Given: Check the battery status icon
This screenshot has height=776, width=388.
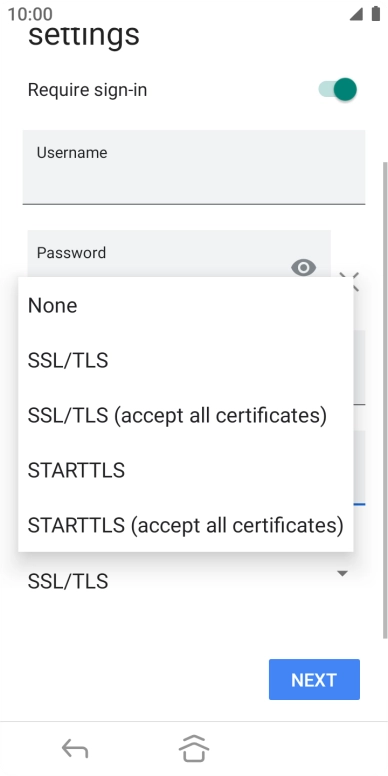Looking at the screenshot, I should (x=376, y=14).
